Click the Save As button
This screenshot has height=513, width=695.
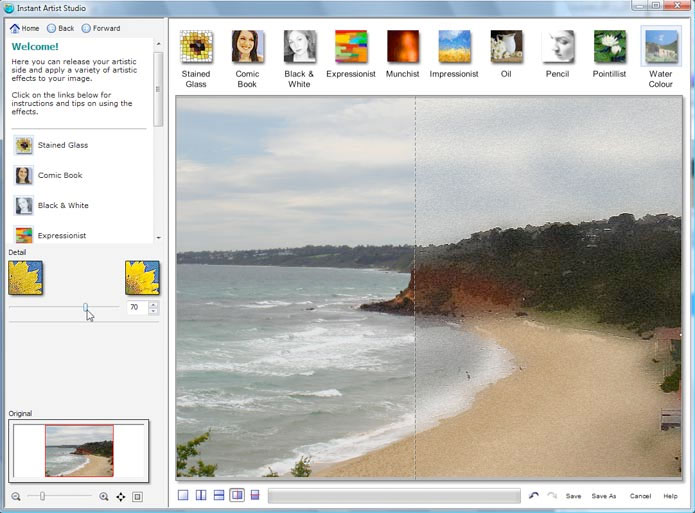[604, 496]
